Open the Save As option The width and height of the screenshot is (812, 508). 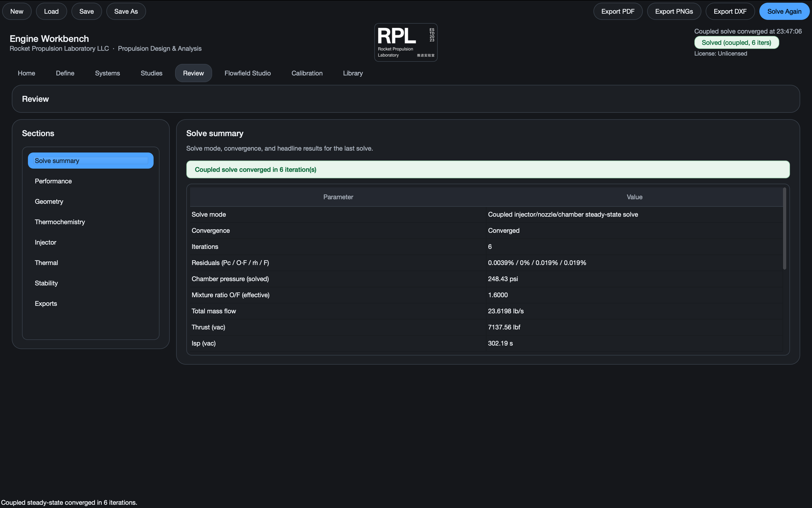(x=126, y=12)
